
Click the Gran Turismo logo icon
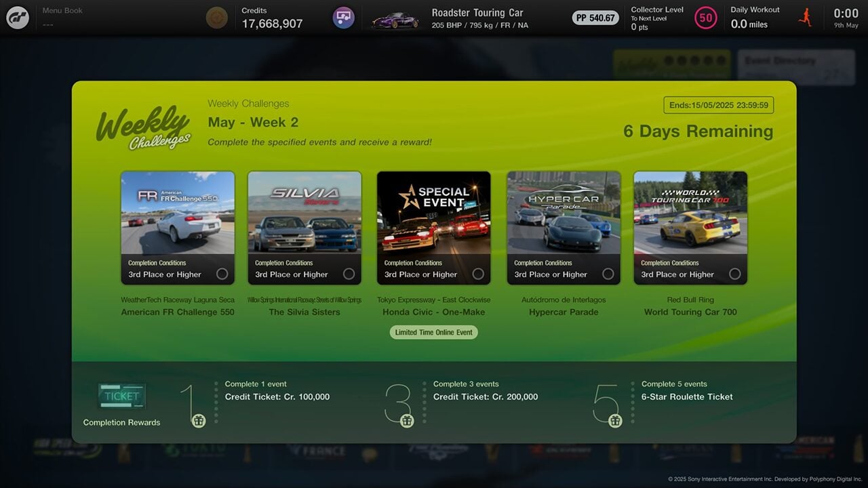[18, 18]
